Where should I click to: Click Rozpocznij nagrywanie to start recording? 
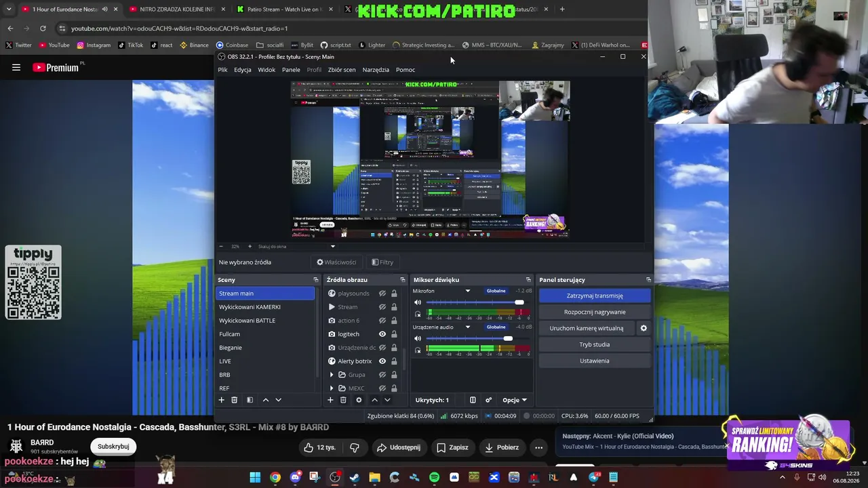[595, 312]
